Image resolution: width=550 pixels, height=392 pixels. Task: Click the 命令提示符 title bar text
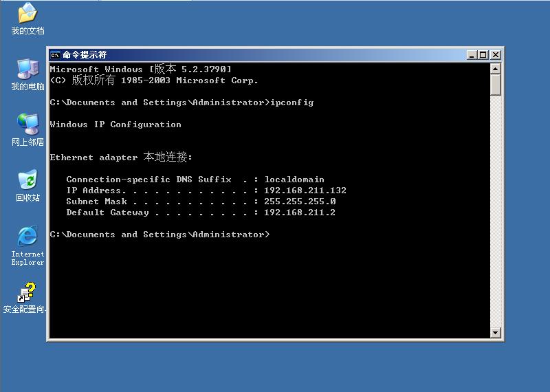pyautogui.click(x=85, y=55)
